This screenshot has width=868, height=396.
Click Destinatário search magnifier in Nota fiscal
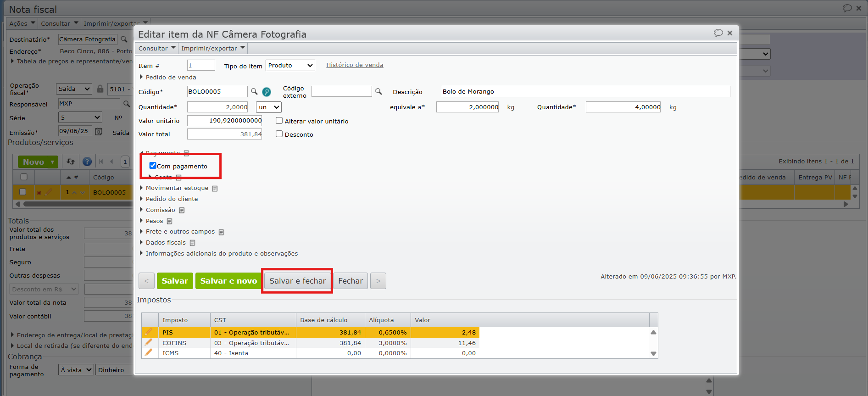tap(124, 39)
